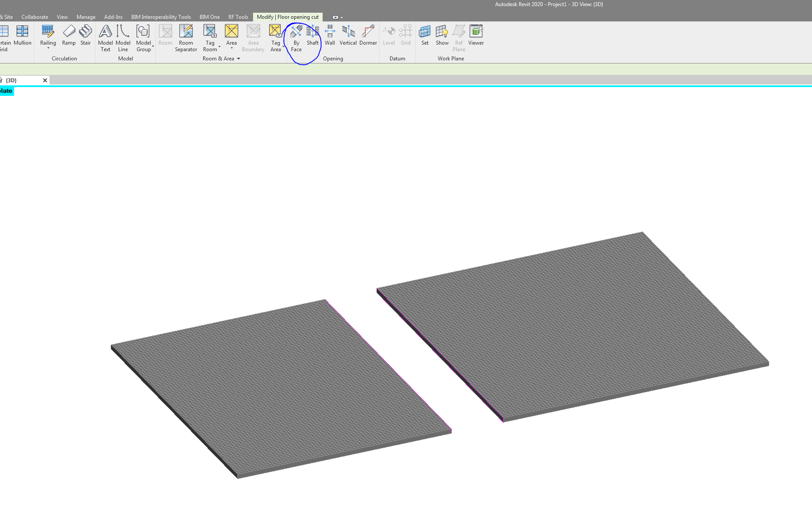The height and width of the screenshot is (509, 812).
Task: Select the Stair tool
Action: tap(85, 37)
